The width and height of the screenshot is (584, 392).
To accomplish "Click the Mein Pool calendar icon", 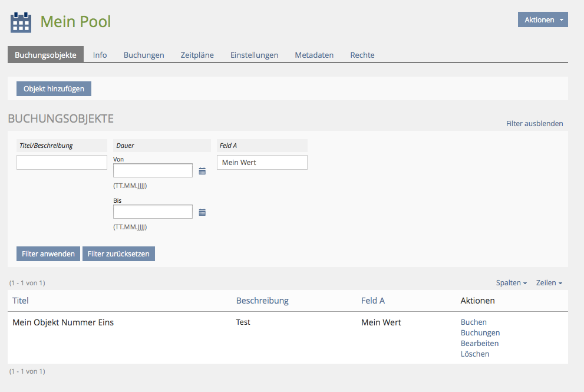I will pos(21,22).
